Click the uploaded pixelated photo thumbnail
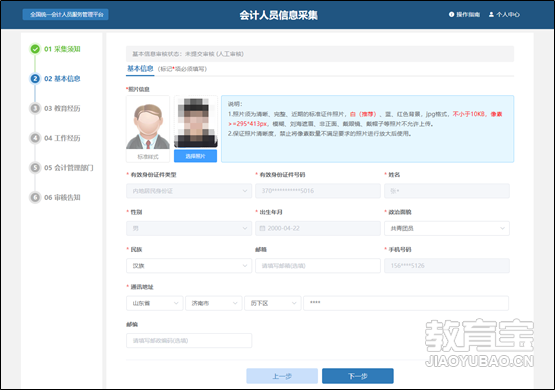The height and width of the screenshot is (390, 555). click(196, 122)
